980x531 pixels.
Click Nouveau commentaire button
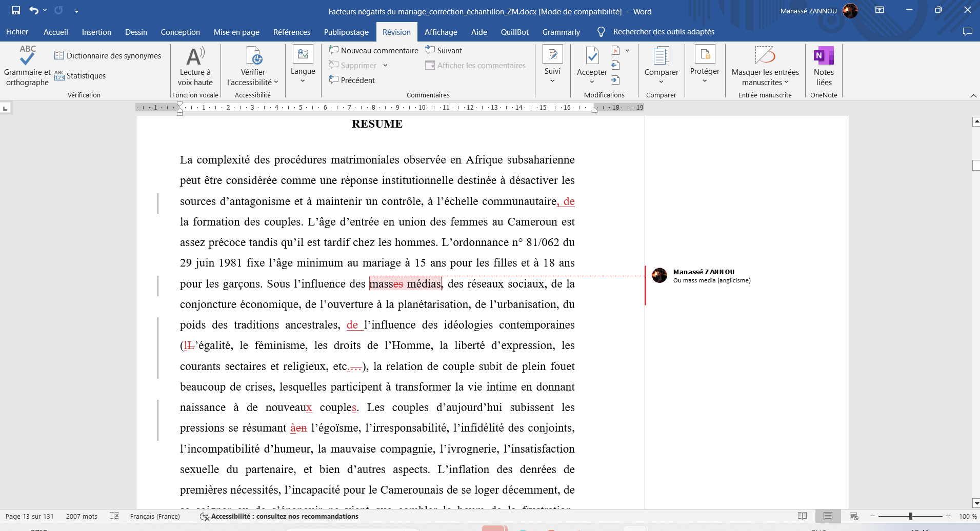coord(373,50)
